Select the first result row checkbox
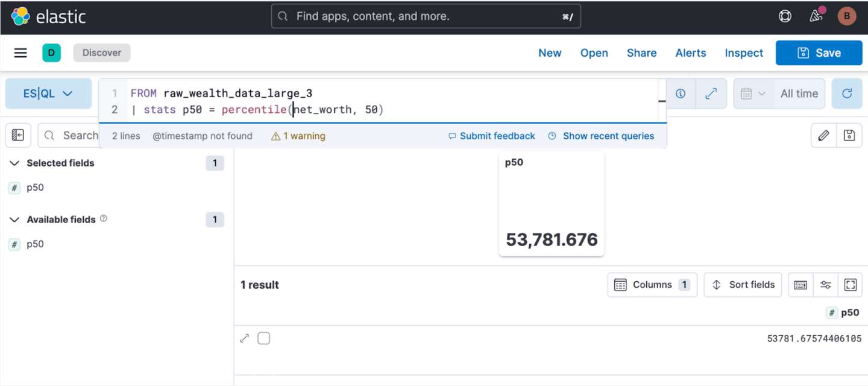This screenshot has width=868, height=386. 263,338
